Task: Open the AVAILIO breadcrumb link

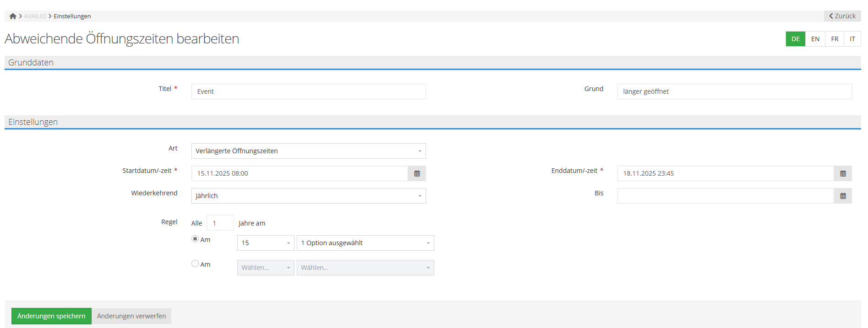Action: pyautogui.click(x=35, y=16)
